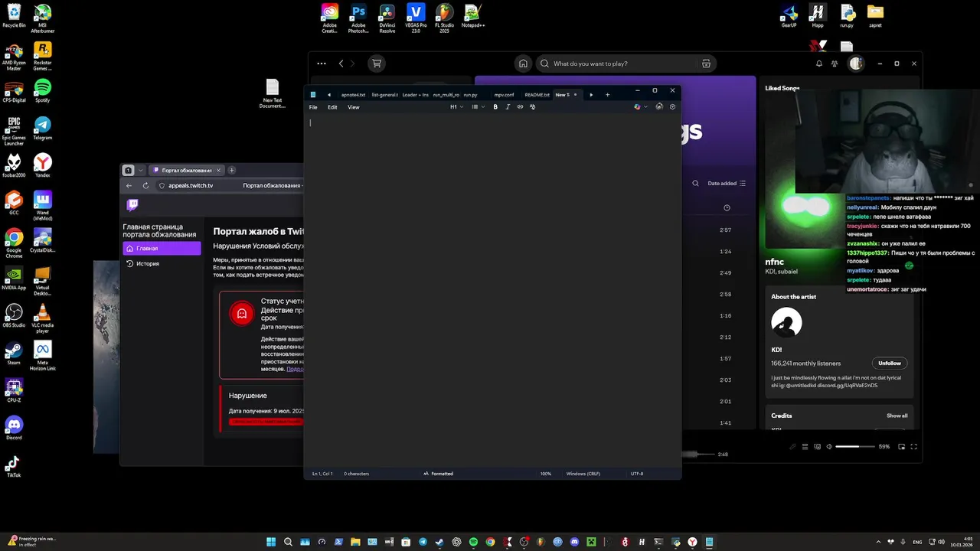The height and width of the screenshot is (551, 980).
Task: Open Connect to a device icon
Action: pyautogui.click(x=817, y=446)
